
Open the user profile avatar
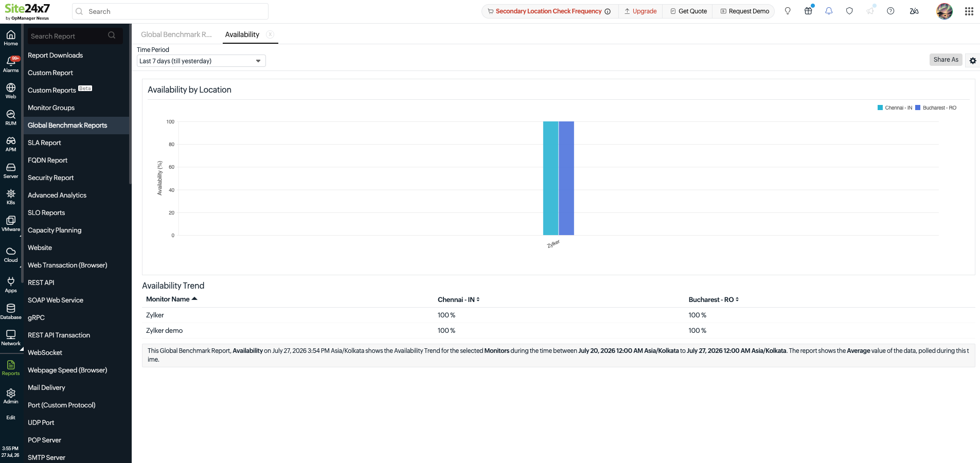click(x=945, y=11)
